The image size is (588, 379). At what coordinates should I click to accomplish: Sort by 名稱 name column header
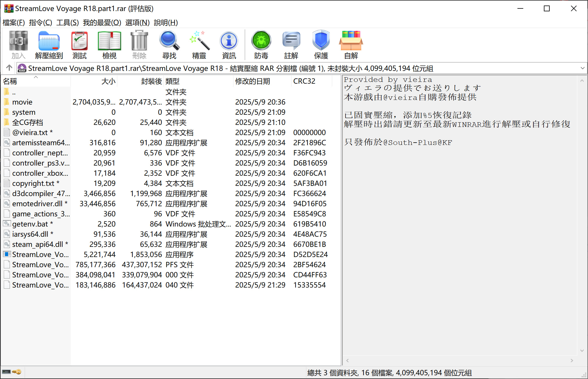(x=10, y=81)
